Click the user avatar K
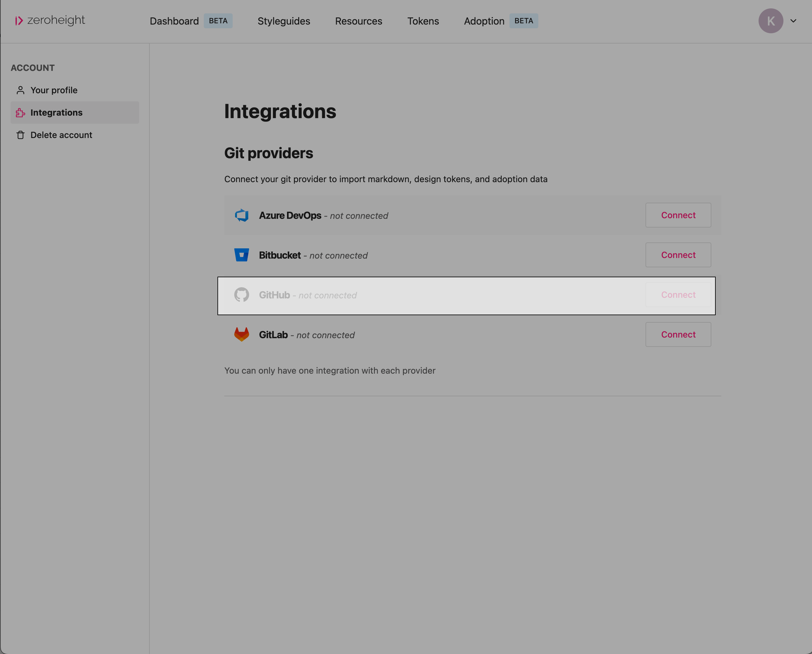Screen dimensions: 812x654 tap(771, 21)
